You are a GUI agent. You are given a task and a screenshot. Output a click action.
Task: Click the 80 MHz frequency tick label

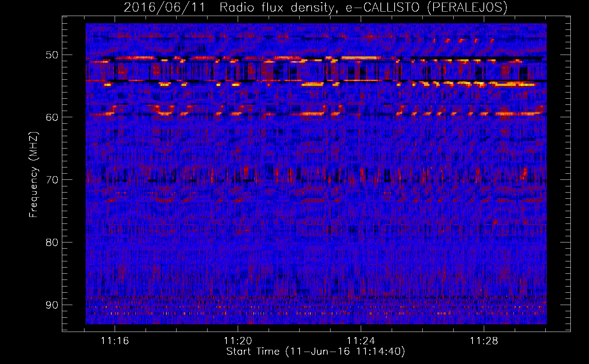(x=52, y=242)
